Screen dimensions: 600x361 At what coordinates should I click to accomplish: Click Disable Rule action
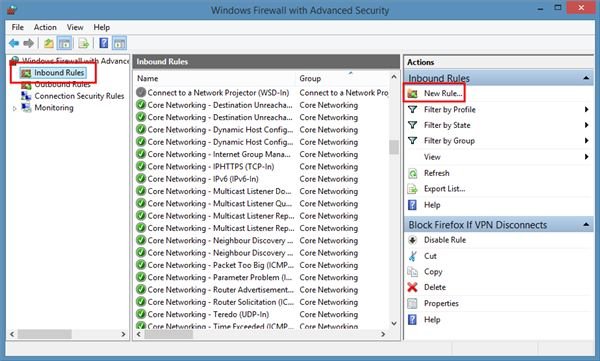pos(445,240)
